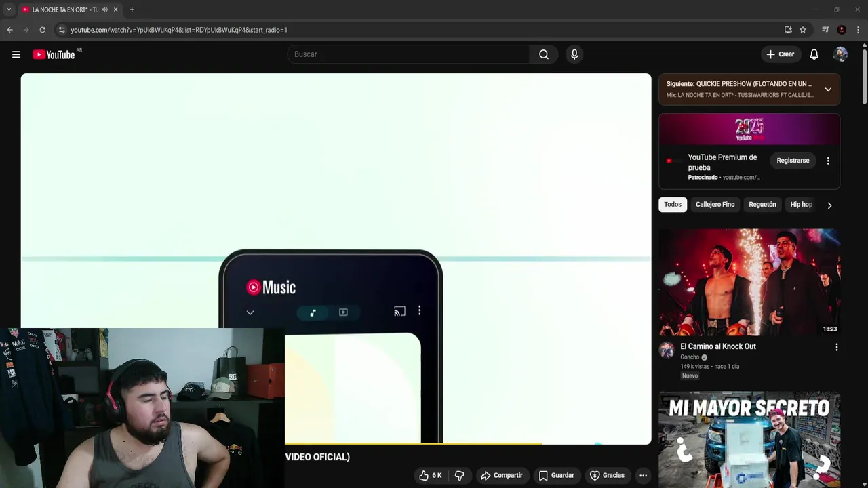The height and width of the screenshot is (488, 868).
Task: Go back in browser history
Action: tap(9, 30)
